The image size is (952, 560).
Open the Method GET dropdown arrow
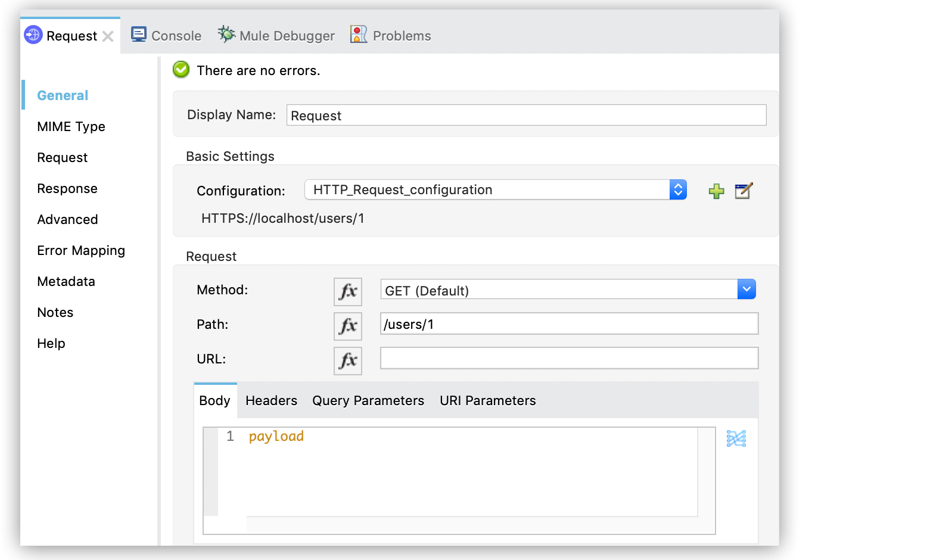point(746,290)
